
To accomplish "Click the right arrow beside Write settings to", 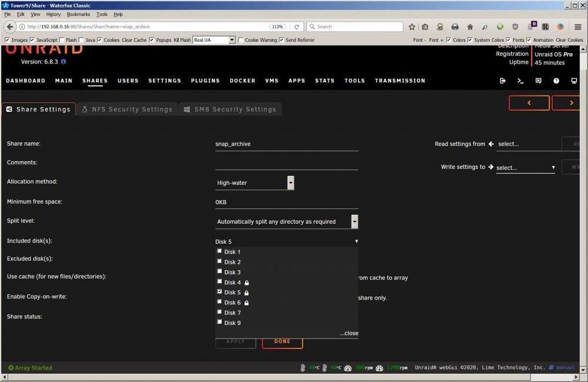I will click(490, 167).
